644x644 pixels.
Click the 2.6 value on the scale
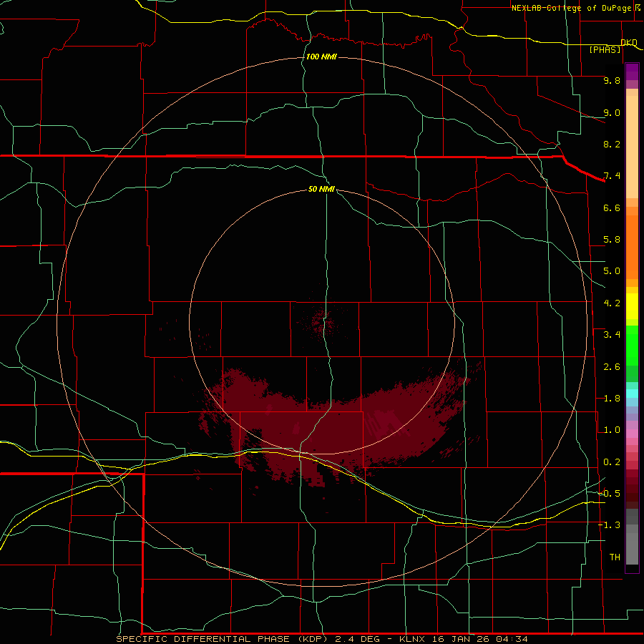pyautogui.click(x=612, y=367)
